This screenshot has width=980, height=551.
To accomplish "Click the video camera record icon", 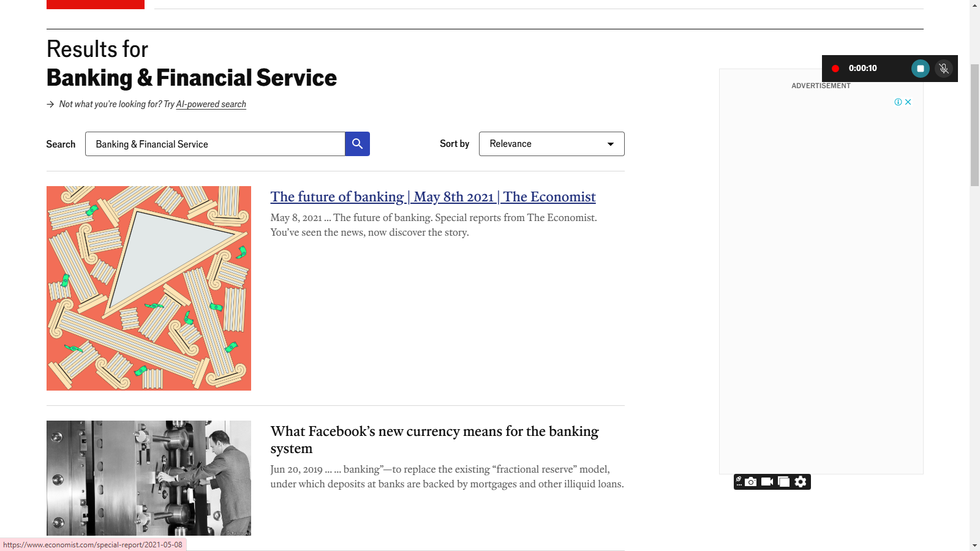I will point(767,482).
